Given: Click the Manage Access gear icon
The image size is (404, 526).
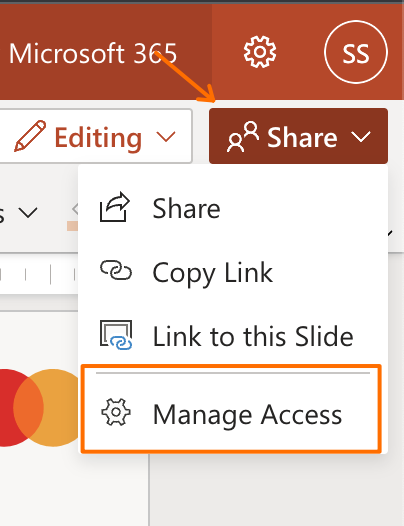Looking at the screenshot, I should click(x=116, y=412).
